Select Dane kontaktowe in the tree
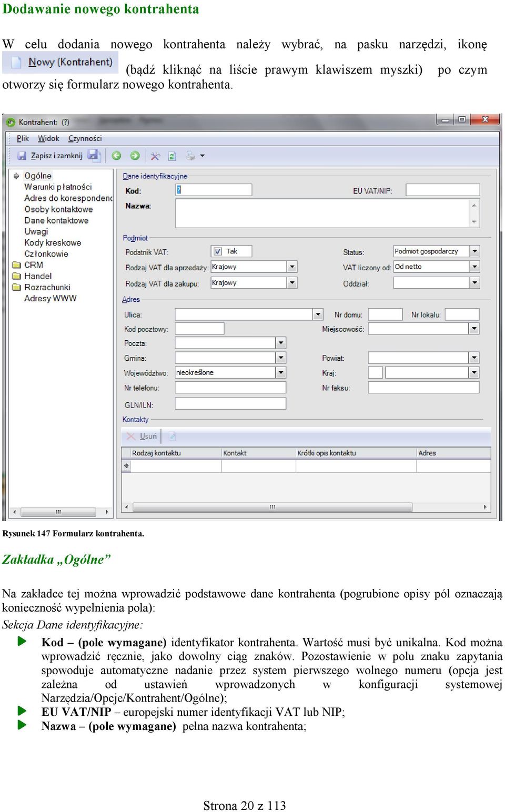 click(x=56, y=220)
